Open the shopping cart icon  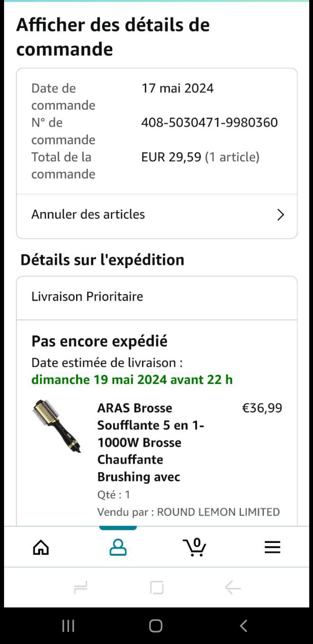pos(194,547)
